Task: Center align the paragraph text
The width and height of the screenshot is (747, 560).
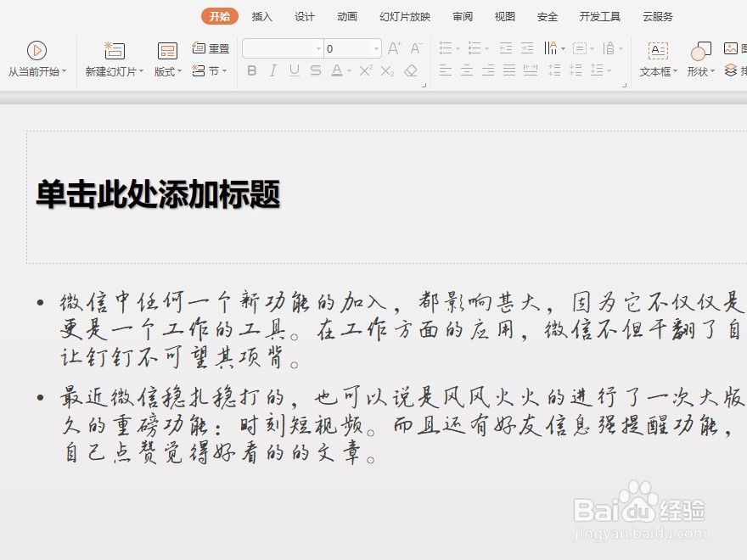Action: pyautogui.click(x=467, y=71)
